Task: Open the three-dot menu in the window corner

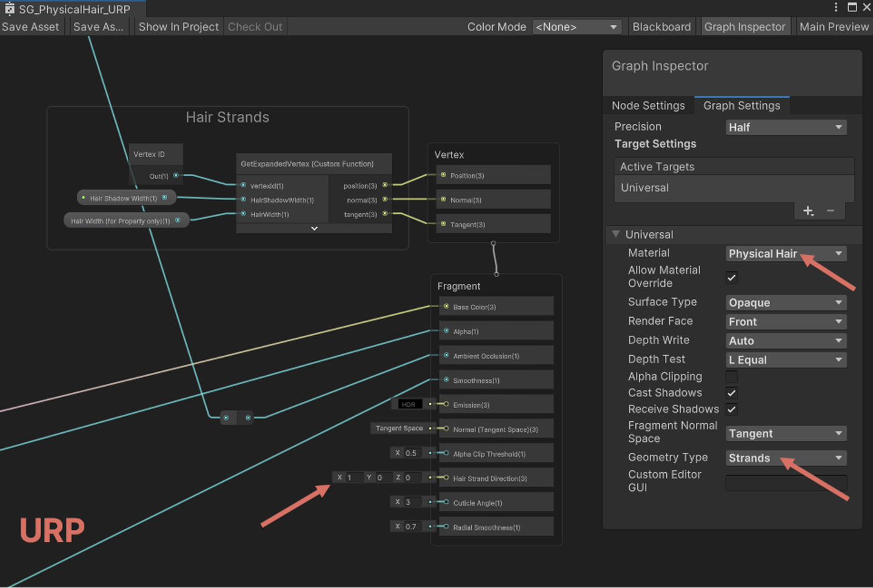Action: tap(836, 6)
